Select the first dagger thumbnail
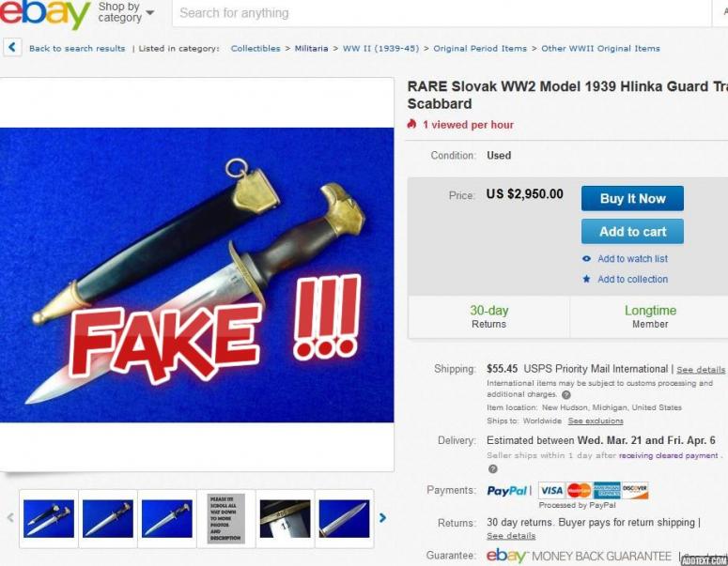 (x=49, y=519)
